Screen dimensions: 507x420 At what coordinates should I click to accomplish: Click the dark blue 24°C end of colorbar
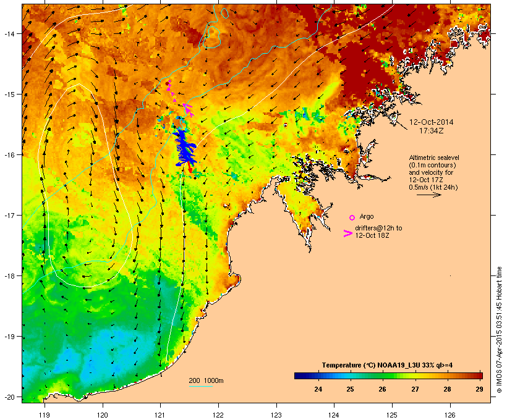[300, 376]
